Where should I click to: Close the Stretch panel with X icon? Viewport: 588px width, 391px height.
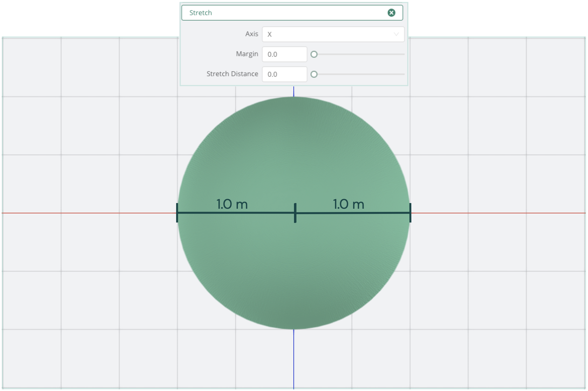391,13
